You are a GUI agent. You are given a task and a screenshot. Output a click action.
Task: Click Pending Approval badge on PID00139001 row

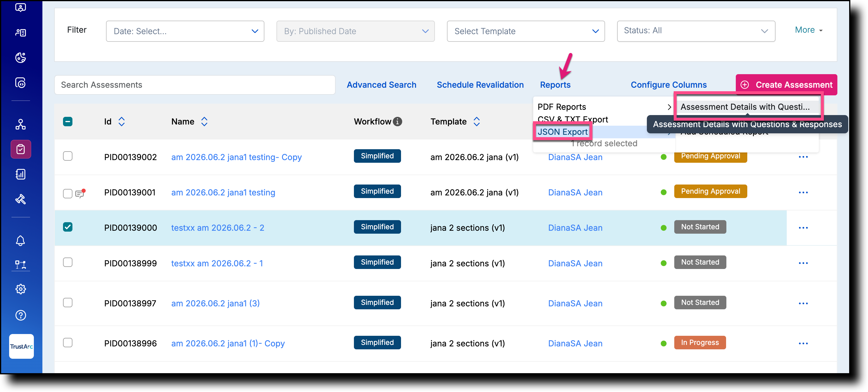(x=711, y=191)
